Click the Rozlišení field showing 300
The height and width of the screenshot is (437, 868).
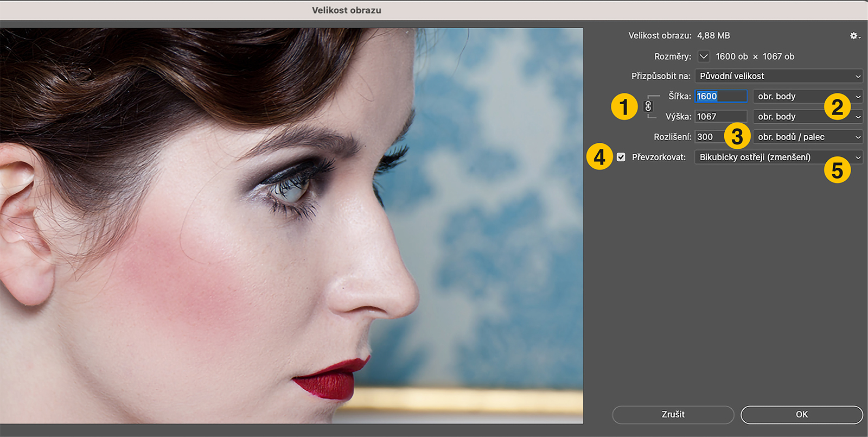click(x=710, y=137)
